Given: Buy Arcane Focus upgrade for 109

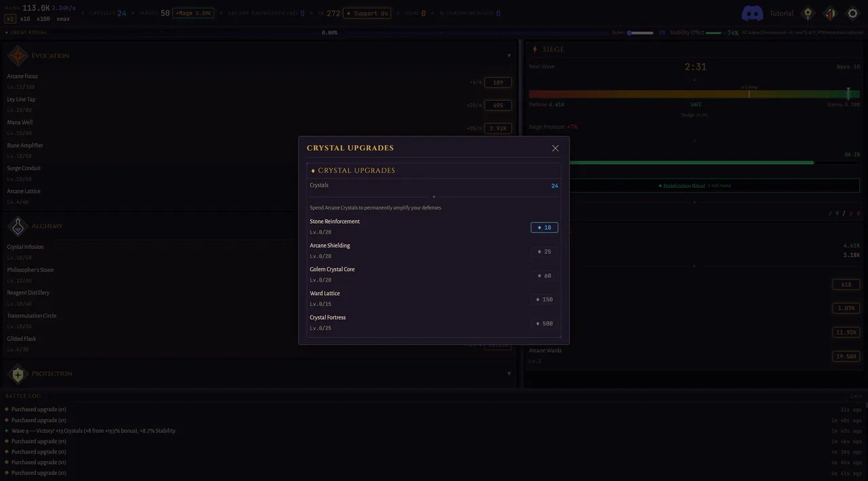Looking at the screenshot, I should 498,82.
